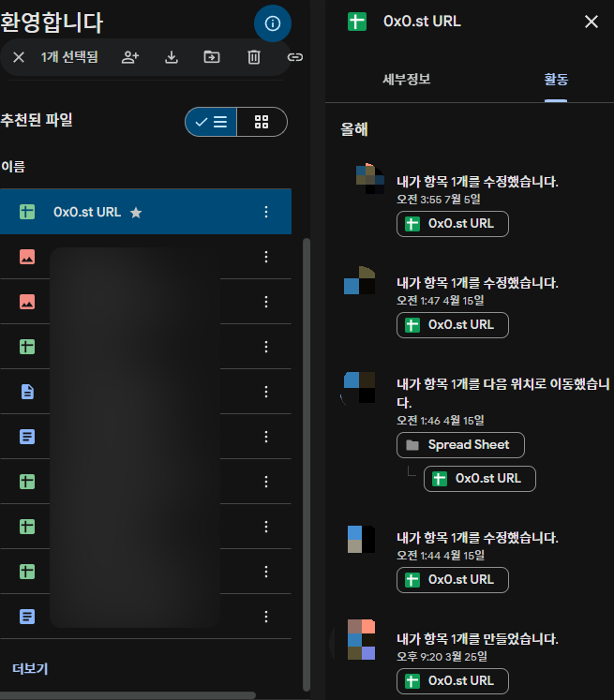Click the blue Docs file icon

pyautogui.click(x=27, y=392)
